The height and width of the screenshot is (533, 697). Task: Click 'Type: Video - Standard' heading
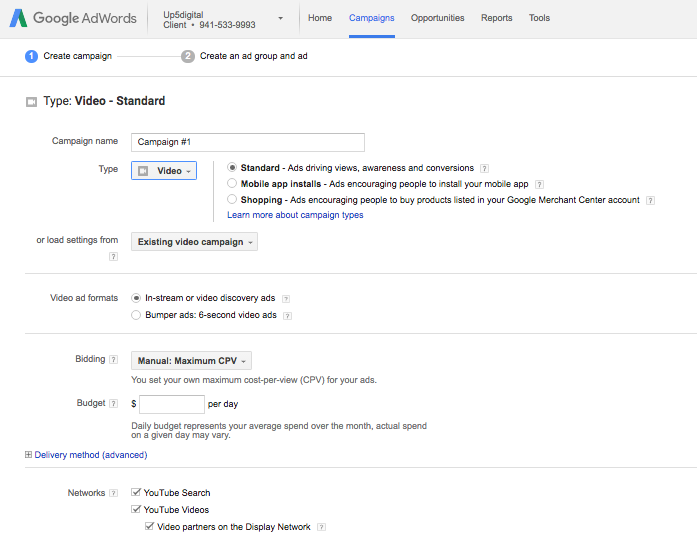(104, 101)
